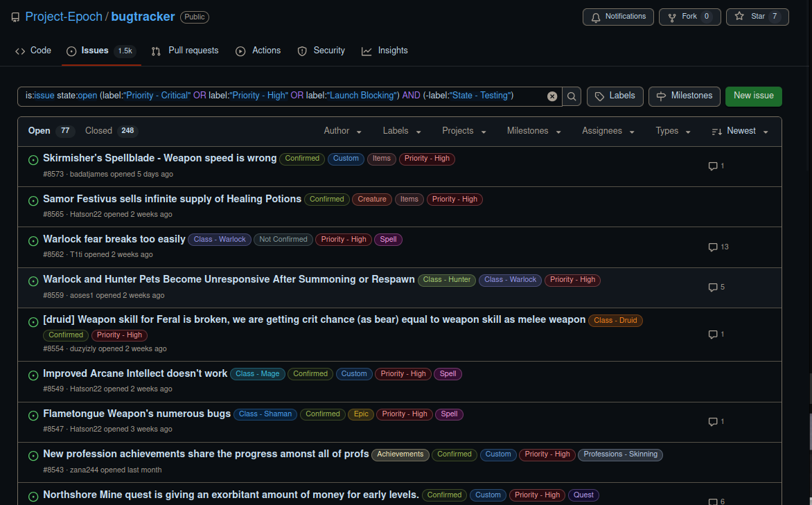Click open-issue status icon for Improved Arcane Intellect
The width and height of the screenshot is (812, 505).
pos(33,375)
